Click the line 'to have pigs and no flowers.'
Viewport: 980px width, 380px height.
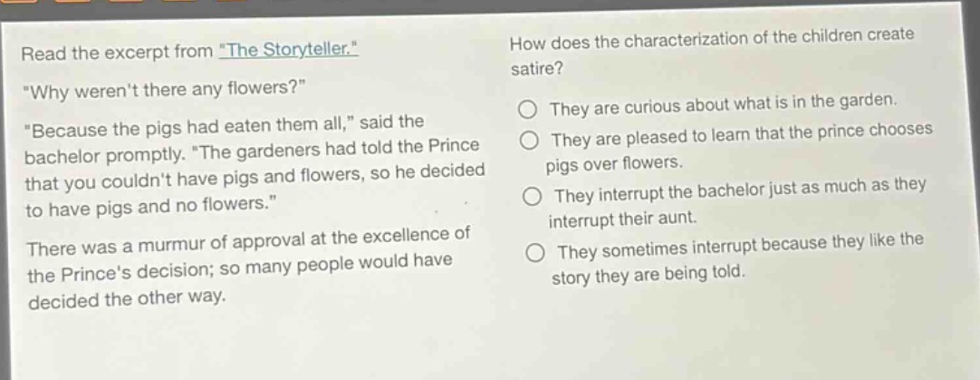[x=150, y=207]
